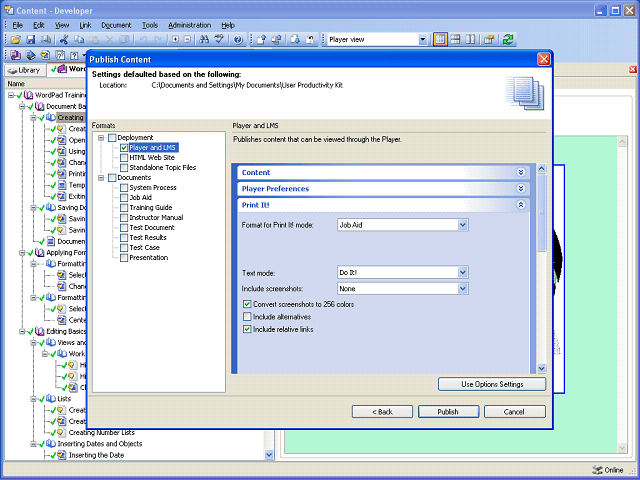The image size is (640, 480).
Task: Click Use Options Settings button
Action: [x=492, y=384]
